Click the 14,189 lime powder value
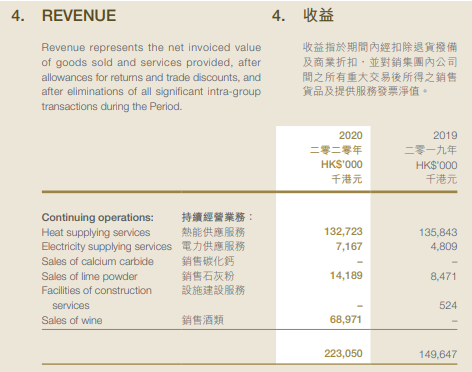This screenshot has width=472, height=372. point(346,275)
